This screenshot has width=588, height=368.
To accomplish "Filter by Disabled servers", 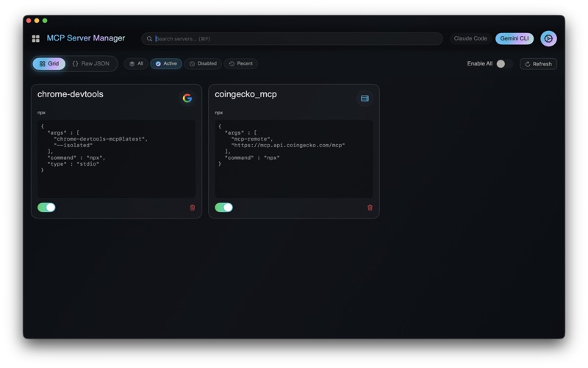I will [203, 64].
